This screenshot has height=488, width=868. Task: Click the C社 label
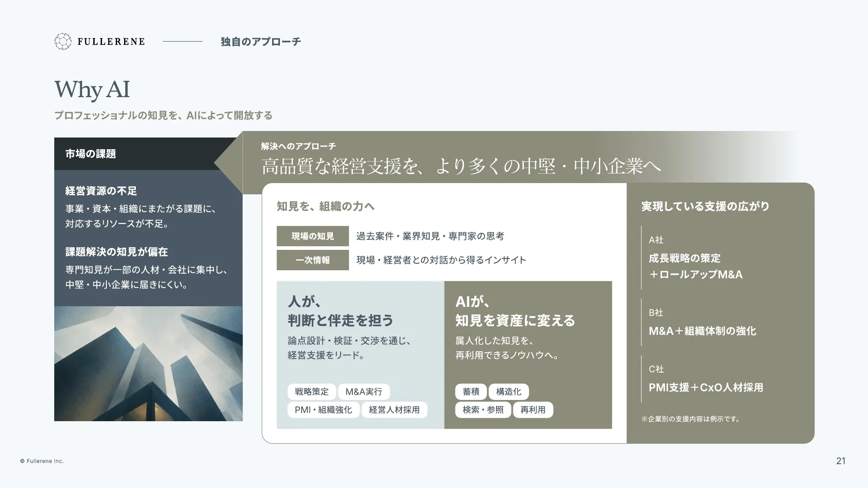click(656, 369)
